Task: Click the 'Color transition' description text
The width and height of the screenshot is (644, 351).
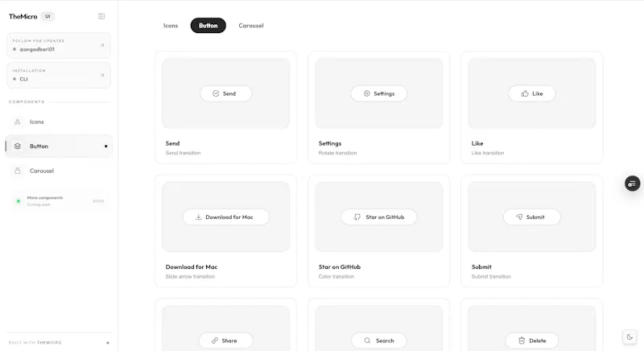Action: 336,276
